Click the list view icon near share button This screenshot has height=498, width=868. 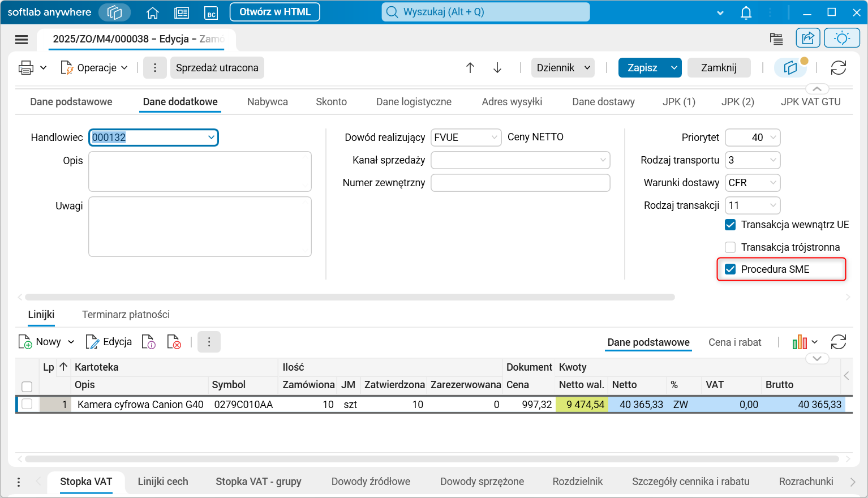coord(776,38)
